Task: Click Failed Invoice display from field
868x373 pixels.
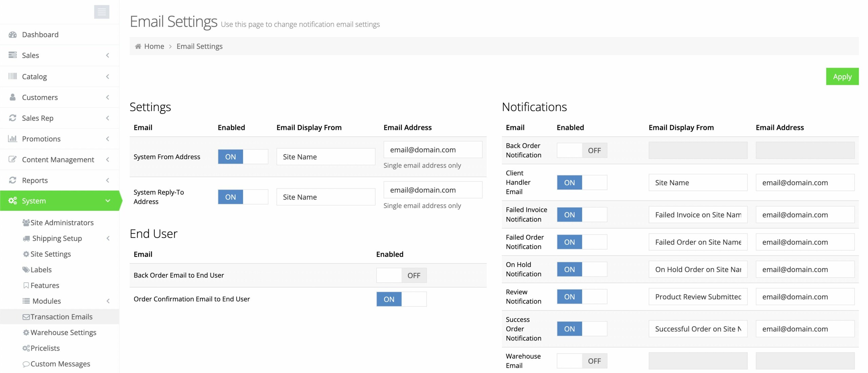Action: coord(698,215)
